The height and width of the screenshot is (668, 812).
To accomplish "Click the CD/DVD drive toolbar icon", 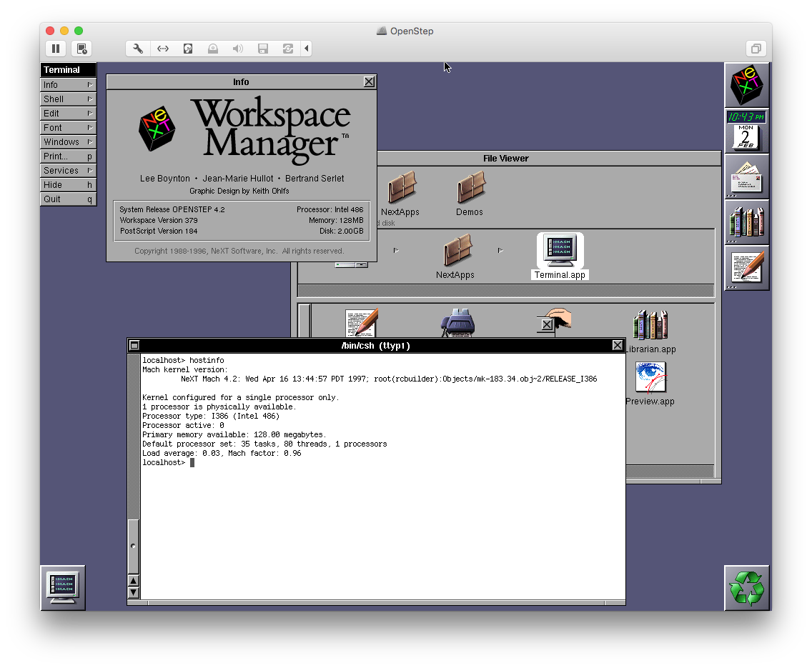I will [213, 49].
